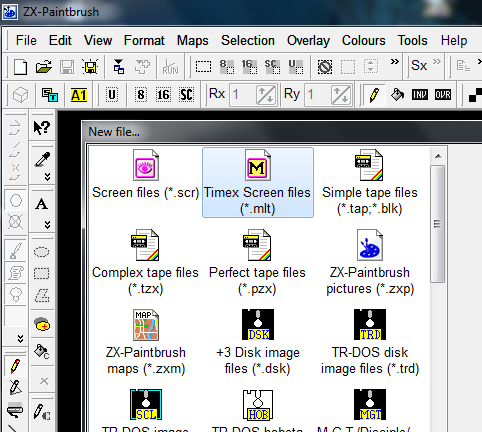This screenshot has width=482, height=432.
Task: Choose Simple tape files (*.tap;*.blk)
Action: [x=370, y=182]
